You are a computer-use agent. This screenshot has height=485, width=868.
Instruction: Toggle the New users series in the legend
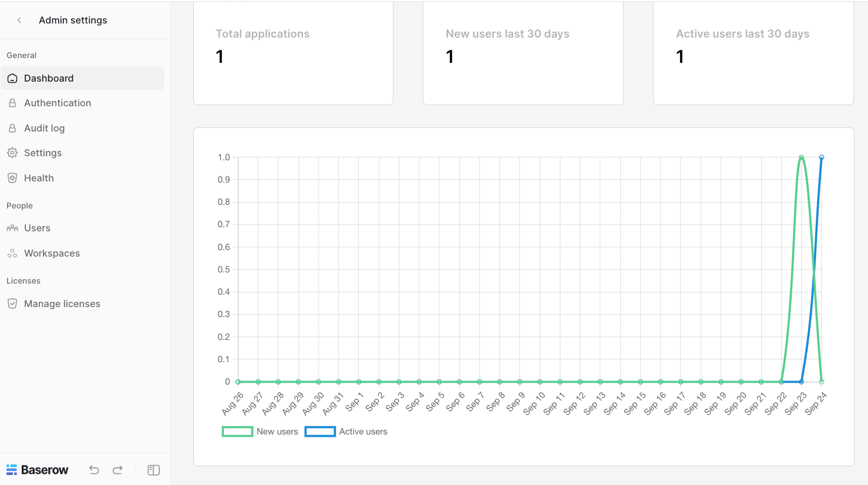(x=260, y=431)
